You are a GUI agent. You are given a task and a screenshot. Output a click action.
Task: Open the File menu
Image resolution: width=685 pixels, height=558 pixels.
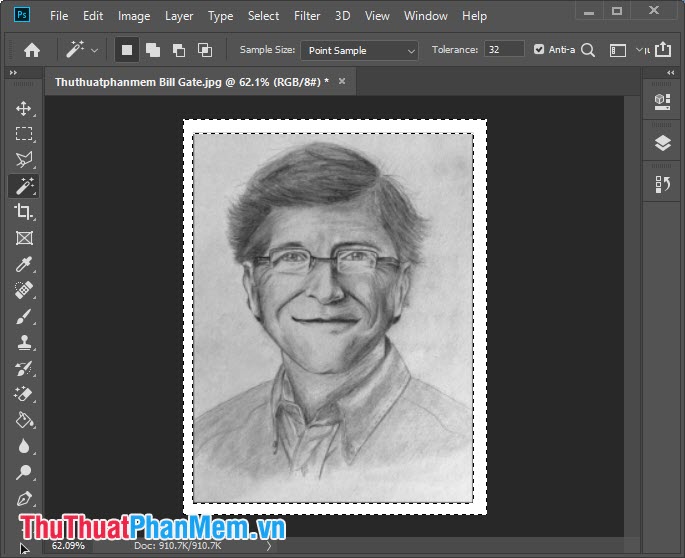point(59,16)
